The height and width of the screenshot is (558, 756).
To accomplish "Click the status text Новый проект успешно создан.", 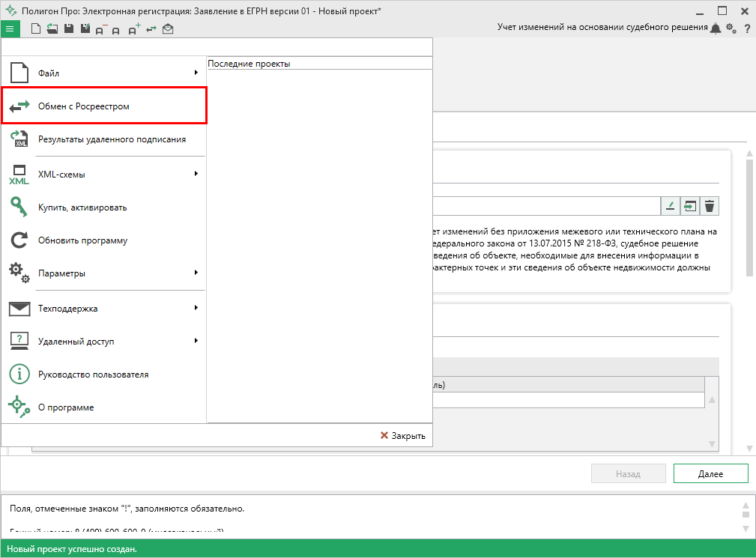I will click(x=72, y=549).
